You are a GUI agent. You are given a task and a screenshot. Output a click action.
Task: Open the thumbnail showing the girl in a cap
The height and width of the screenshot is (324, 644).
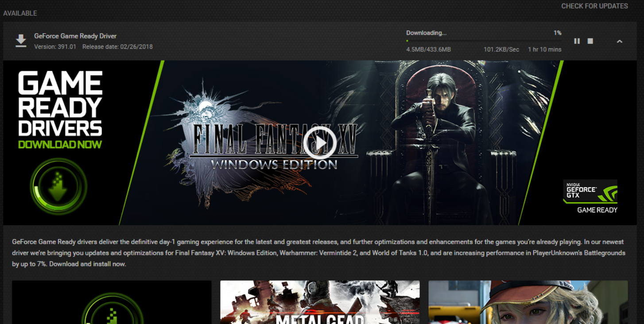point(528,302)
